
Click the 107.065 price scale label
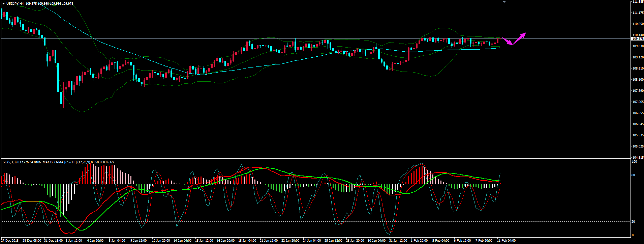(638, 102)
